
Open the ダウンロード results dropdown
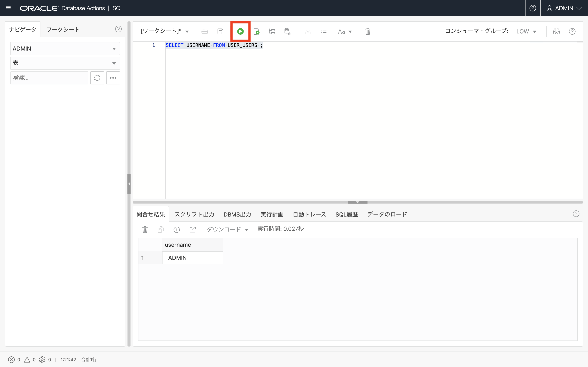tap(227, 229)
